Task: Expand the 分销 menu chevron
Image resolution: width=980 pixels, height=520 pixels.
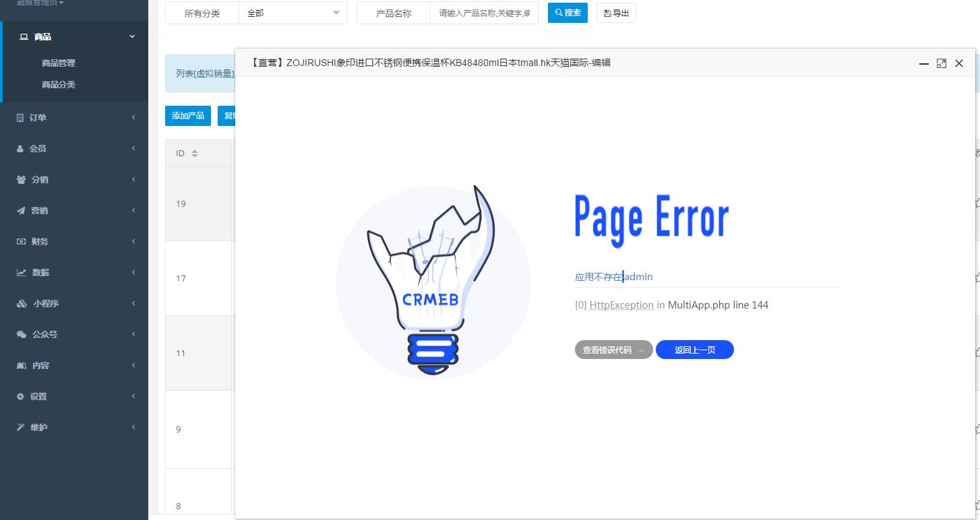Action: pyautogui.click(x=133, y=179)
